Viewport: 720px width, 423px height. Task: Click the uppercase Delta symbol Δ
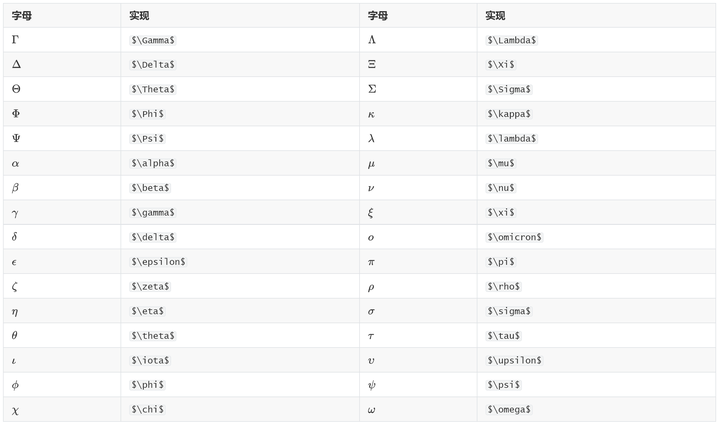click(16, 64)
